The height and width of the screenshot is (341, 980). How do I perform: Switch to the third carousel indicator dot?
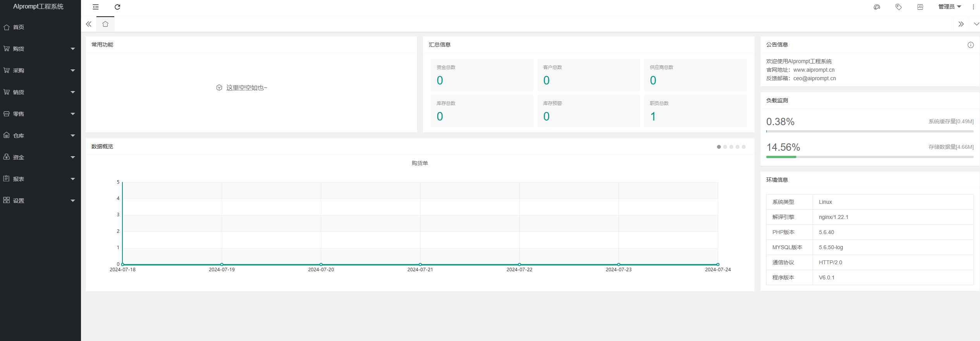point(731,147)
